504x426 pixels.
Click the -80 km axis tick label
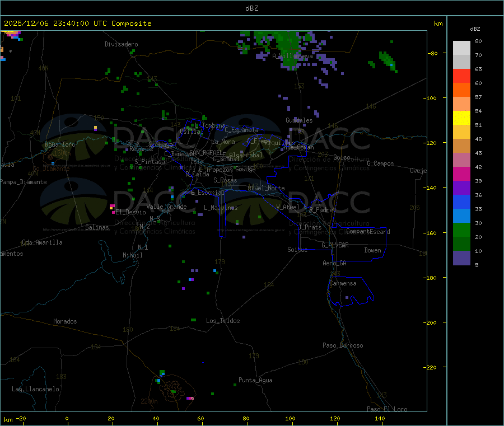coord(433,53)
